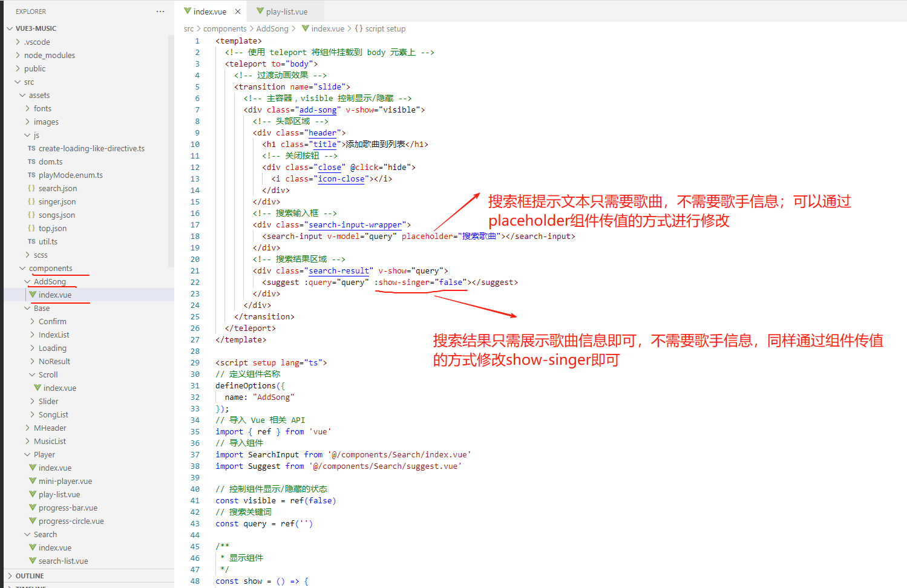Collapse the src folder
Viewport: 907px width, 588px height.
(18, 82)
